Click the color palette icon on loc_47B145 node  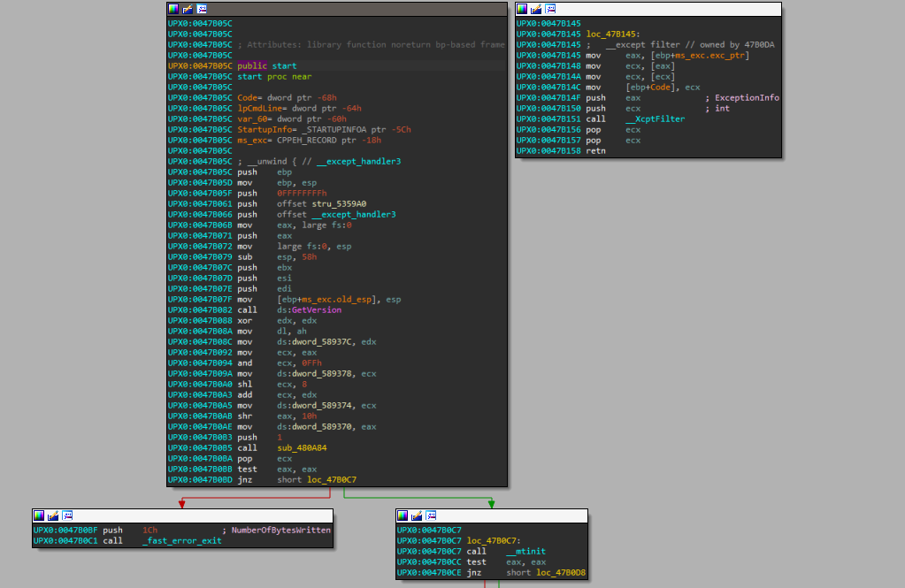(521, 8)
